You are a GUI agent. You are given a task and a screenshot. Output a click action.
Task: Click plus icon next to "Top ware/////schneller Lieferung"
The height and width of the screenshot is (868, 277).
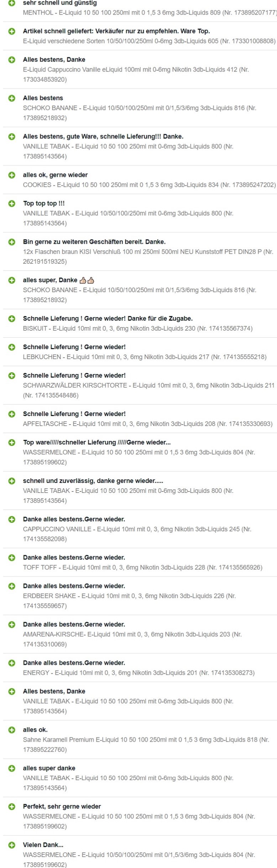(12, 442)
